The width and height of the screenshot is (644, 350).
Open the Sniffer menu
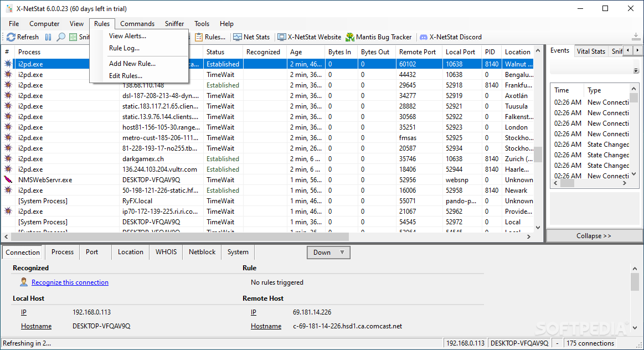(x=174, y=24)
